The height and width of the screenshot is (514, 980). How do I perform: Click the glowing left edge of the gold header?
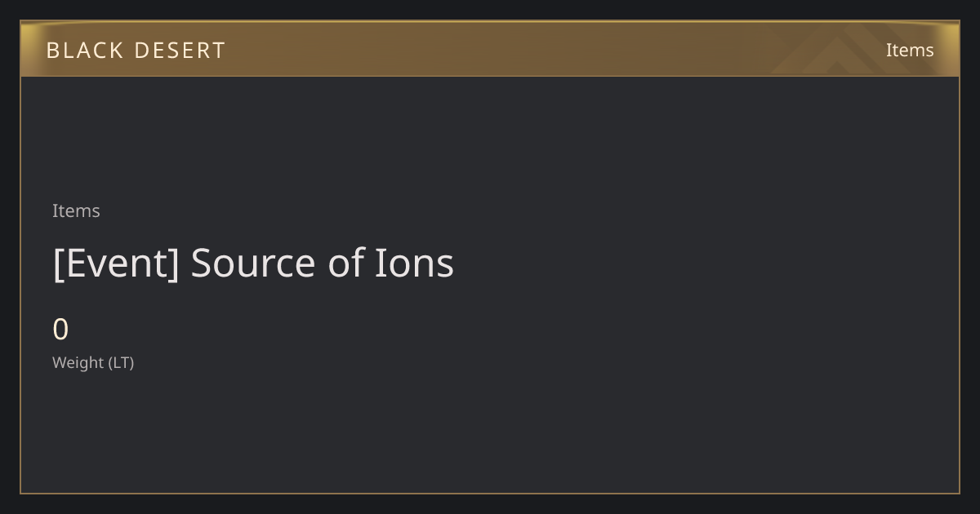pos(28,49)
